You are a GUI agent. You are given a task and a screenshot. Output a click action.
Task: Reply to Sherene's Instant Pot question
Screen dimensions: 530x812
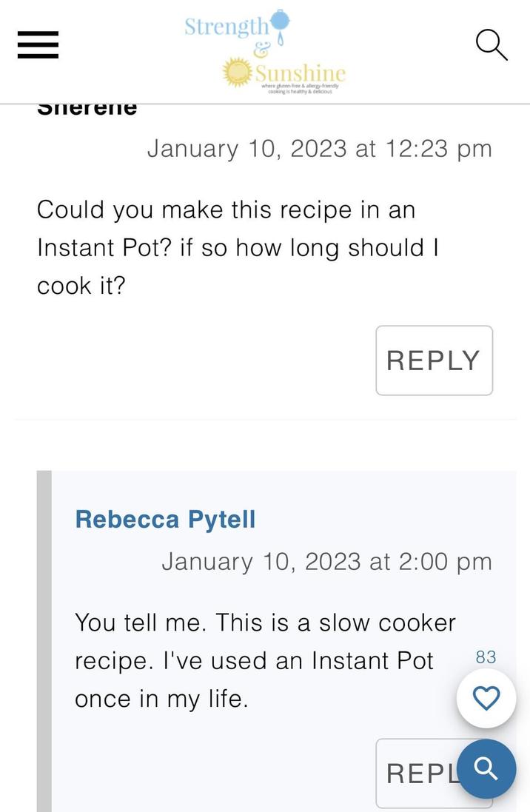point(434,360)
